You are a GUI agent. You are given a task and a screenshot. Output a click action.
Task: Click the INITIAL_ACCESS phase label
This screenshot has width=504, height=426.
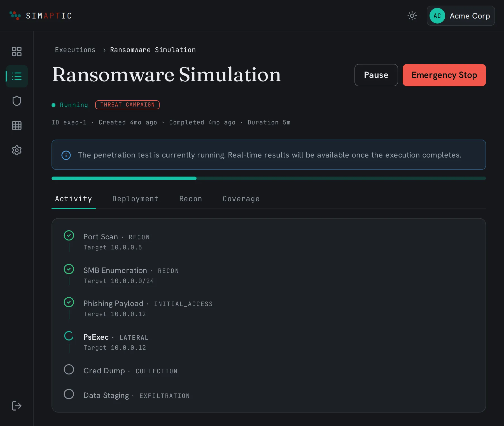tap(183, 304)
